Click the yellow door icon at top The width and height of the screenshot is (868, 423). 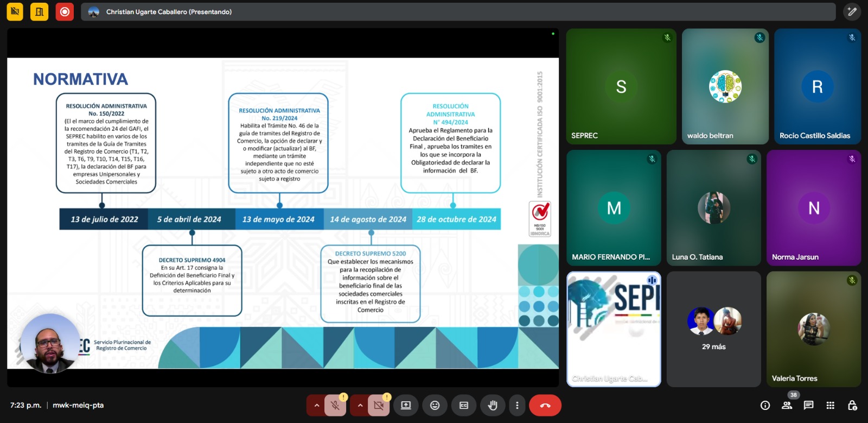click(39, 11)
